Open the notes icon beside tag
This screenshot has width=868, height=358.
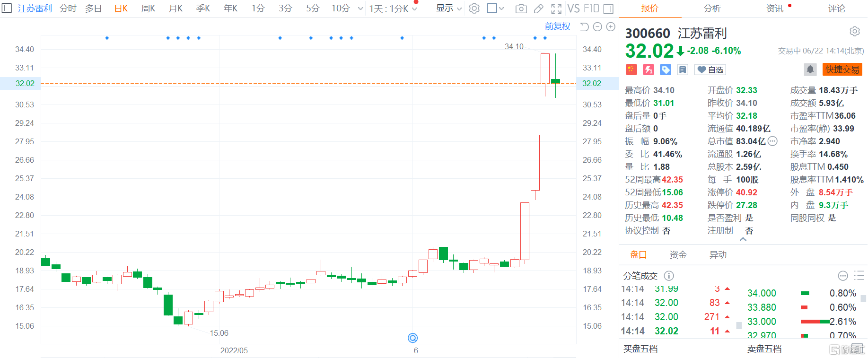tap(683, 70)
